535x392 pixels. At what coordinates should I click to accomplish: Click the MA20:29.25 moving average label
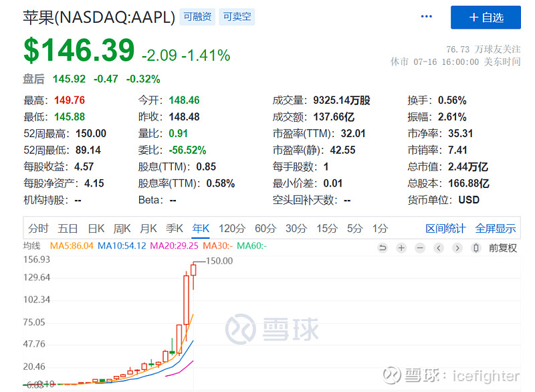pos(175,246)
